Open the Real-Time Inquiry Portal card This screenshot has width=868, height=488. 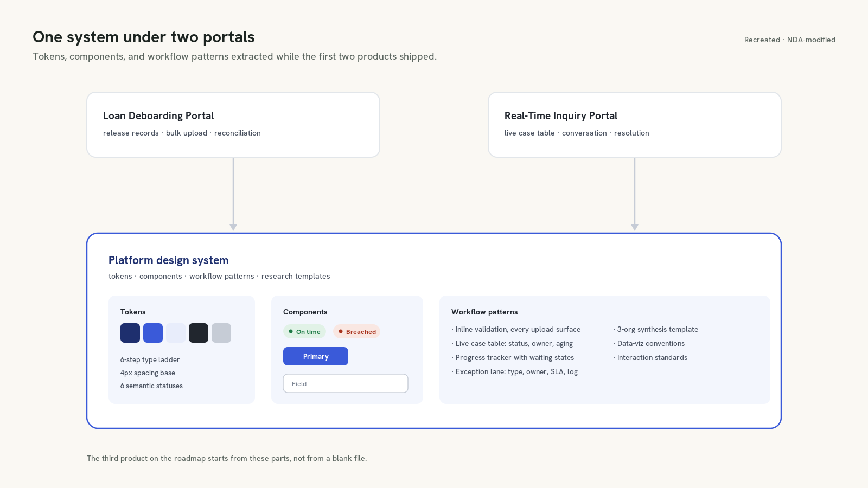635,125
